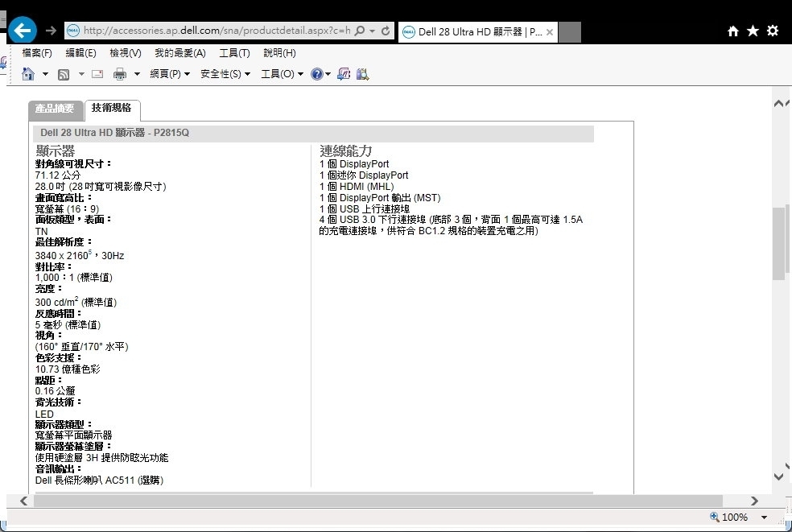Click the RSS feeds icon

(64, 75)
